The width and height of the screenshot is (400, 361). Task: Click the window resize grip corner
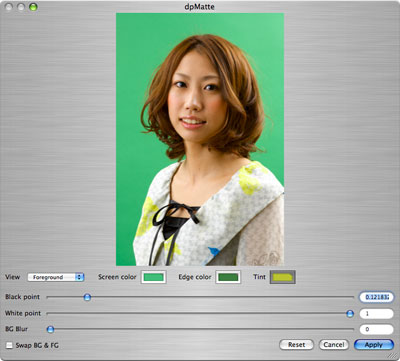click(392, 355)
